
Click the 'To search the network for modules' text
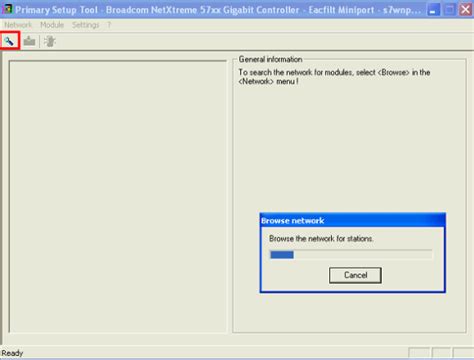[x=334, y=77]
